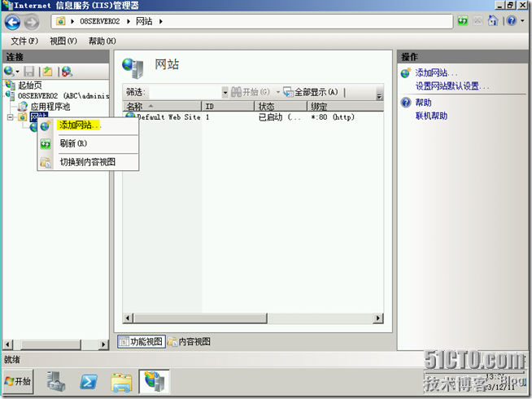532x399 pixels.
Task: Open the filter toolbar overflow arrow
Action: (x=379, y=96)
